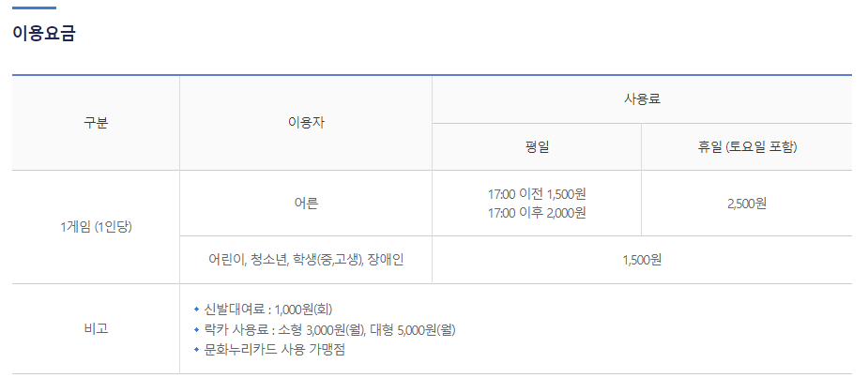Click the 17:00 이후 2,000원 price line
868x378 pixels.
pyautogui.click(x=537, y=213)
